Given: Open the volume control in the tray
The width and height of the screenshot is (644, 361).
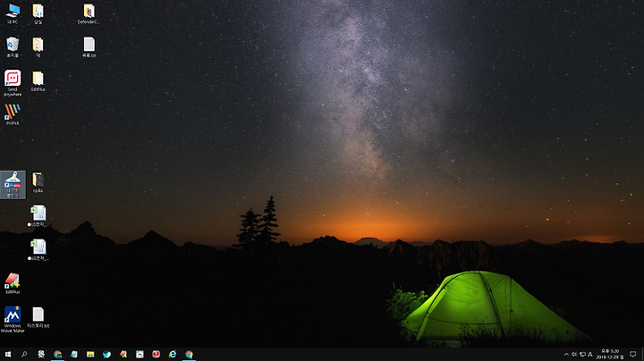Looking at the screenshot, I should tap(574, 355).
